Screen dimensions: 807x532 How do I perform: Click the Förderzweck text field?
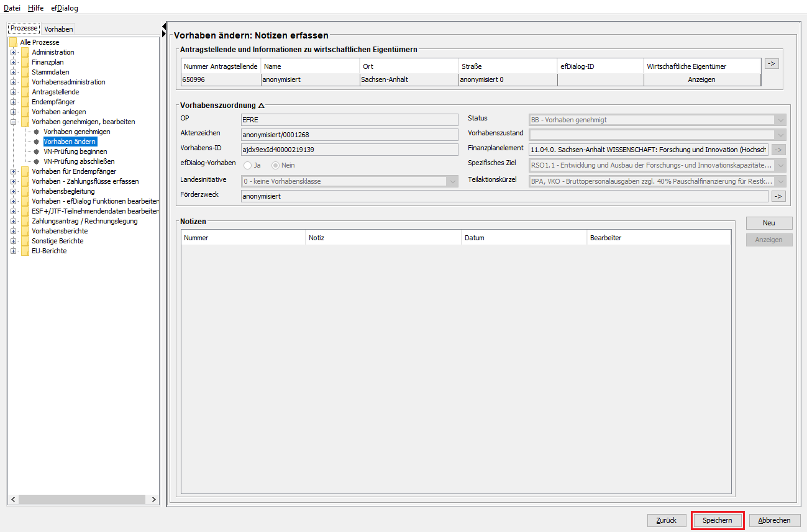pos(504,196)
